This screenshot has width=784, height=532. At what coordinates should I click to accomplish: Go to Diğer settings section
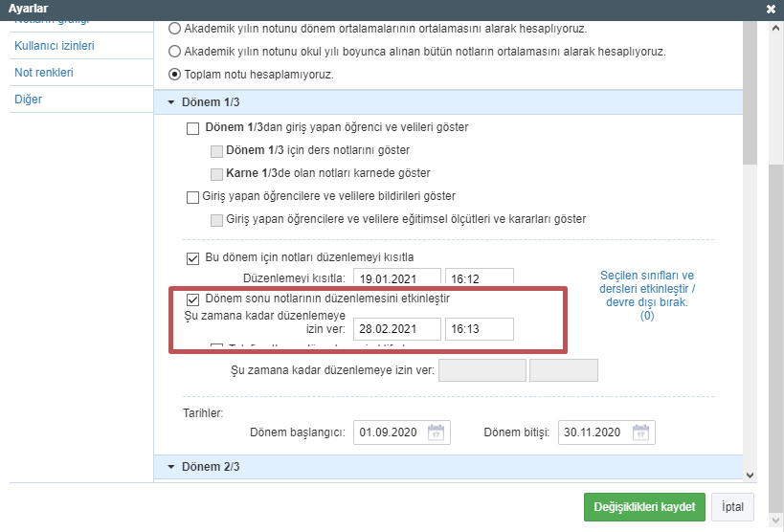point(29,100)
